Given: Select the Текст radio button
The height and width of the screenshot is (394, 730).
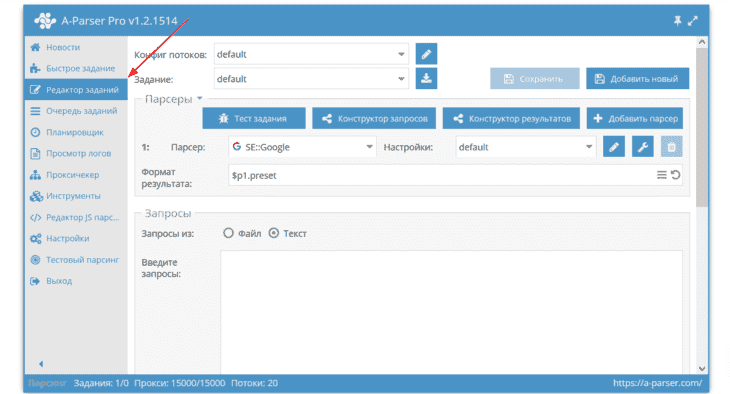Looking at the screenshot, I should coord(274,233).
